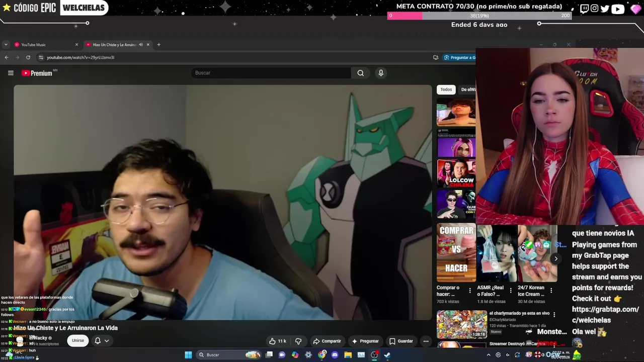Open options menu for ASMR short
This screenshot has height=362, width=644.
[x=511, y=291]
